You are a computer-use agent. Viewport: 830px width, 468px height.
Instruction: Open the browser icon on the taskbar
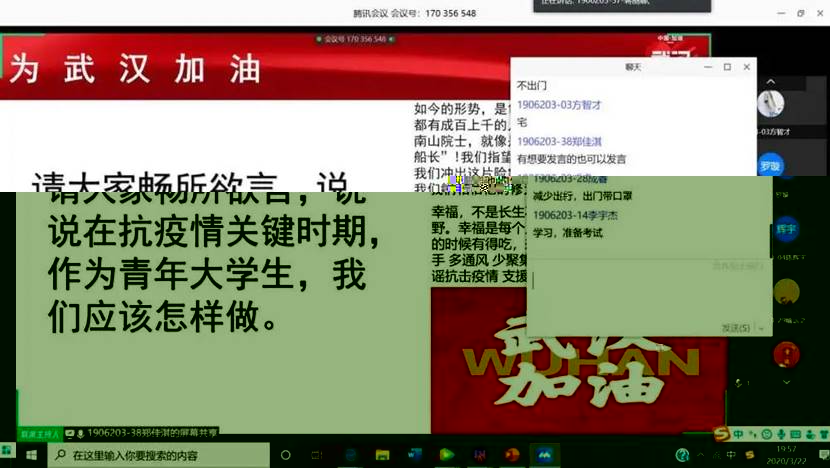pyautogui.click(x=350, y=455)
